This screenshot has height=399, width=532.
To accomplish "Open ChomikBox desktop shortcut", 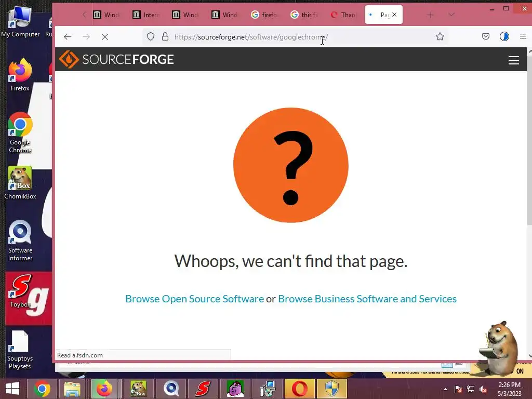I will (20, 182).
